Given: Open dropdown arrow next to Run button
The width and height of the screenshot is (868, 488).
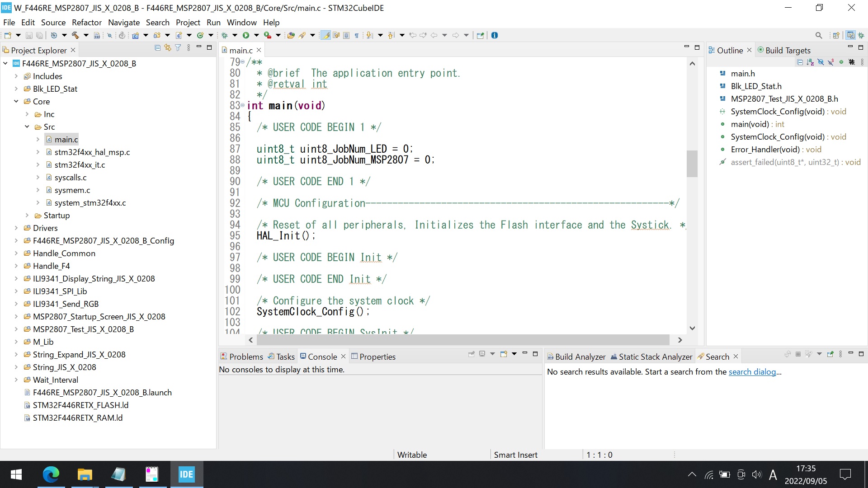Looking at the screenshot, I should point(256,35).
